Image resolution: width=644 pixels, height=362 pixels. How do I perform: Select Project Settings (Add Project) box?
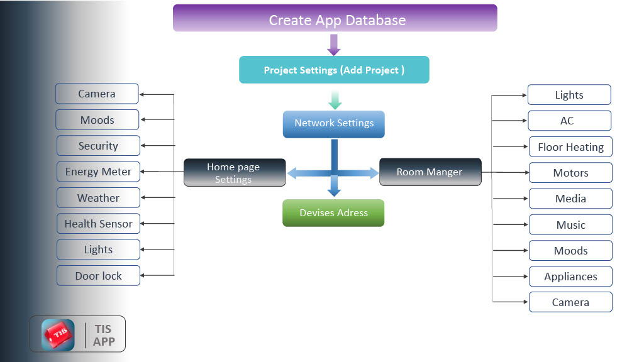click(334, 70)
